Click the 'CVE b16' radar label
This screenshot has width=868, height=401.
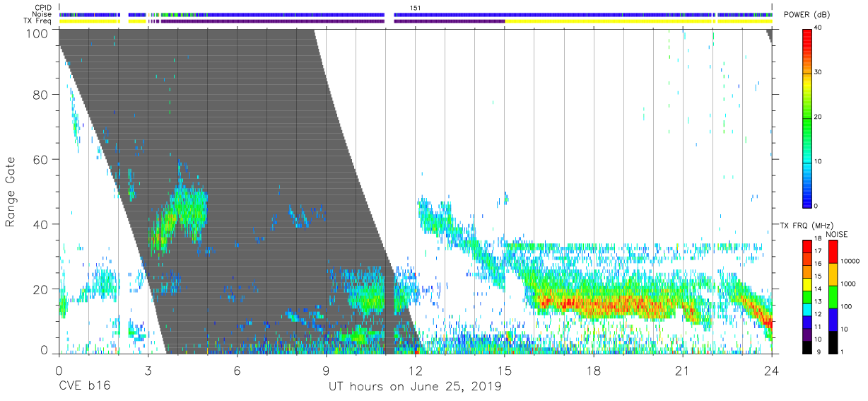coord(84,387)
